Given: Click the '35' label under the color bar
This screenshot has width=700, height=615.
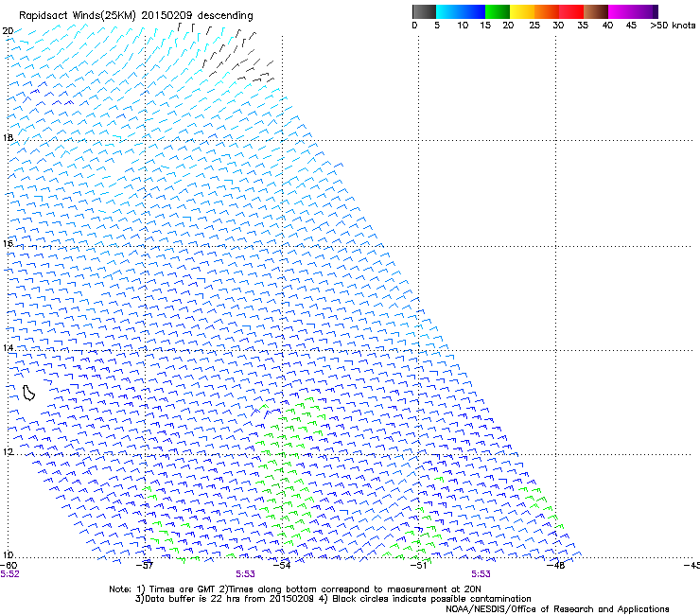Looking at the screenshot, I should pos(583,26).
